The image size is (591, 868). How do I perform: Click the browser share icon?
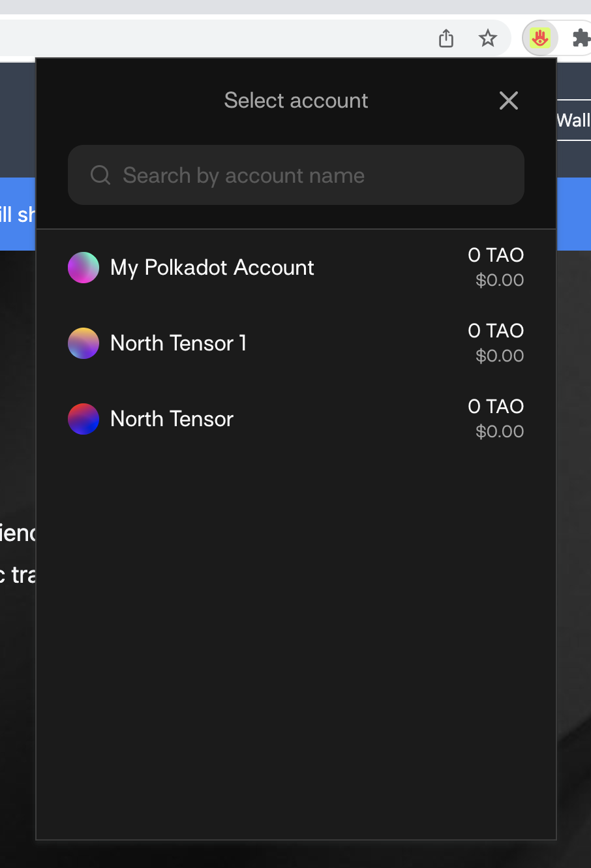click(x=446, y=39)
